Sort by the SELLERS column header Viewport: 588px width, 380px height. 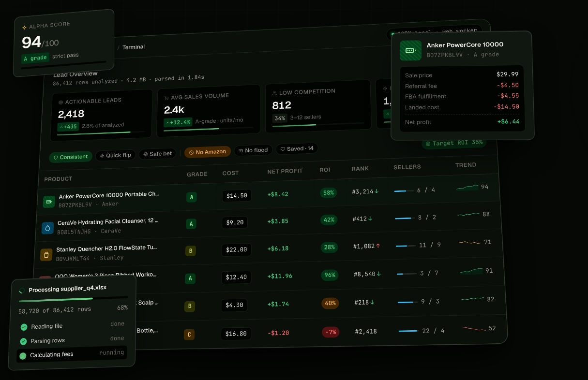click(x=407, y=167)
